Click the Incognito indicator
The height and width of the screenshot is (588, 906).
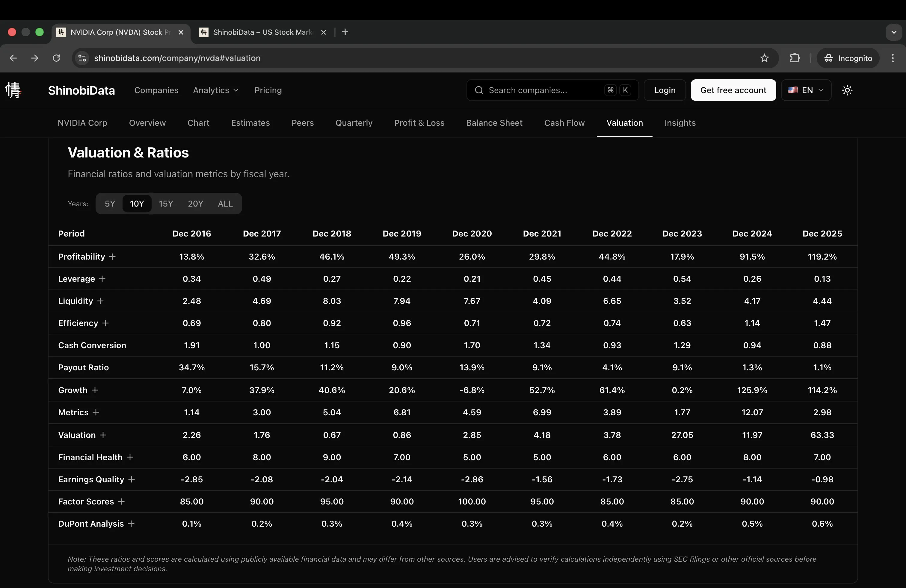(x=848, y=58)
